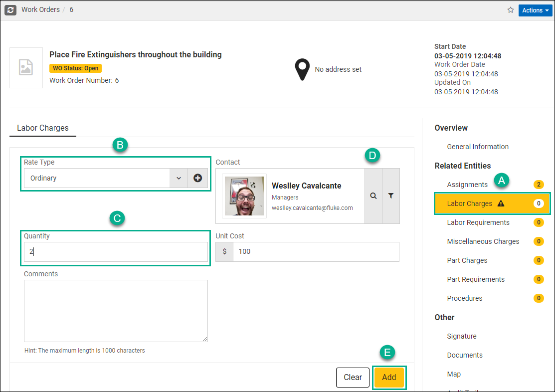This screenshot has height=392, width=555.
Task: Click the Managers label under contact name
Action: pos(285,197)
